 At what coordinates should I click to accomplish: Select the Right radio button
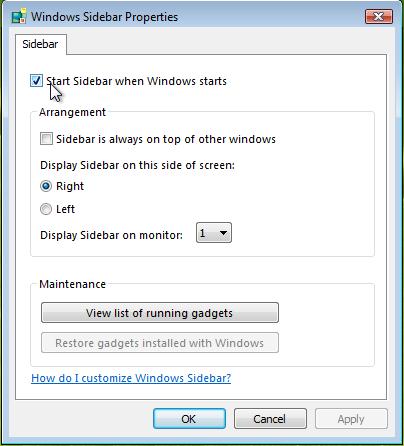pyautogui.click(x=46, y=186)
